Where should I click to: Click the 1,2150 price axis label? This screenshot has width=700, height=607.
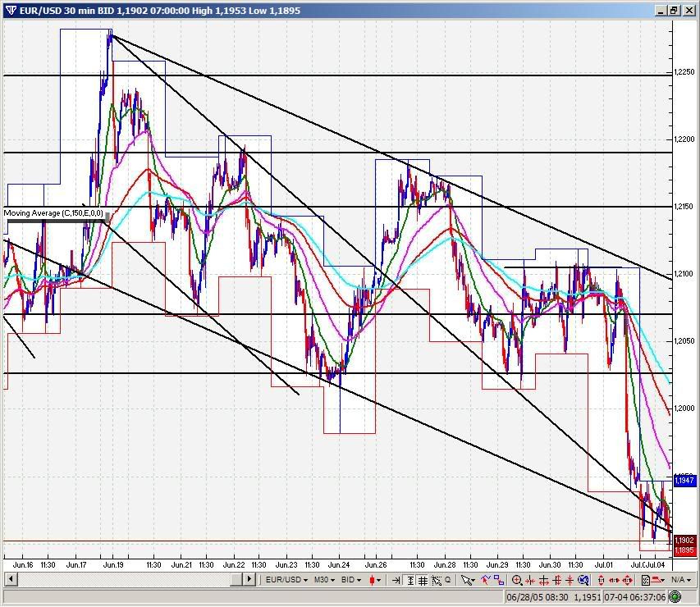click(x=684, y=207)
